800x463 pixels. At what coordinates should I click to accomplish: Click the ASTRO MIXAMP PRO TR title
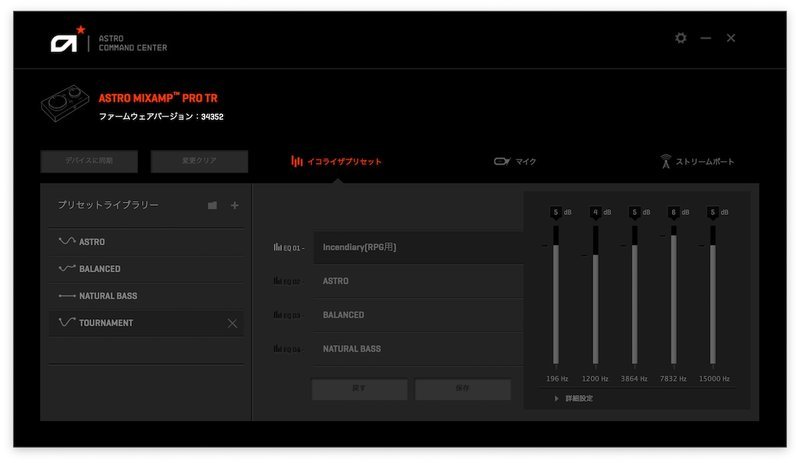point(158,98)
